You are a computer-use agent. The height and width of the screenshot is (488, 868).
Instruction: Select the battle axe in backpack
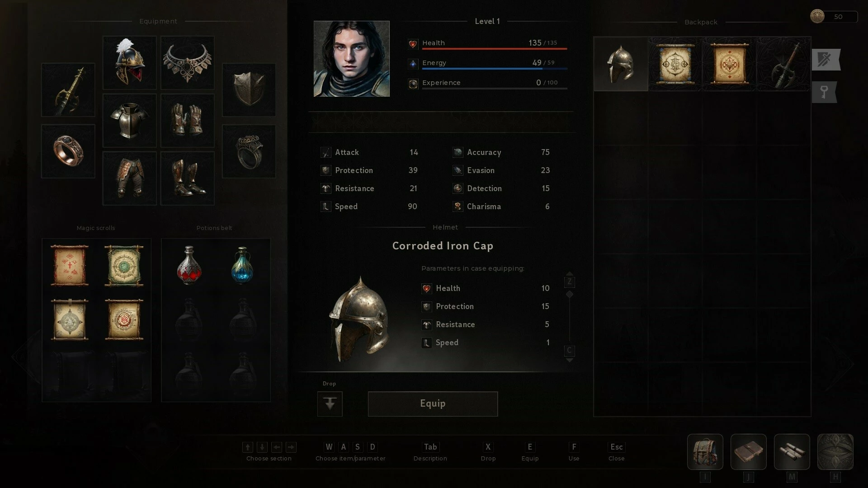pos(783,64)
